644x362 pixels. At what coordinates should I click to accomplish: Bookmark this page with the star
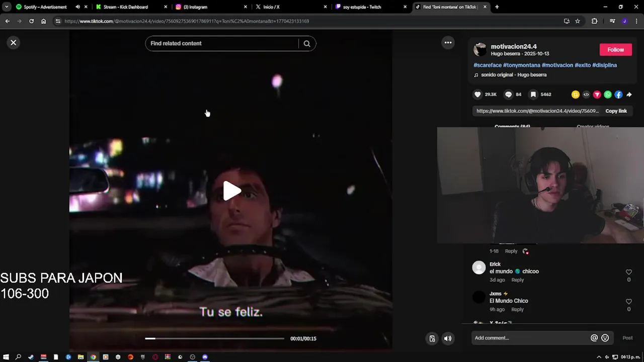click(x=578, y=21)
